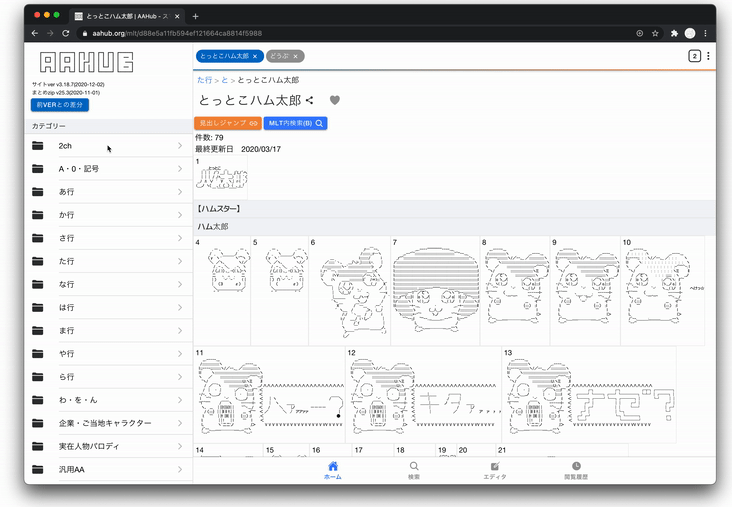Expand the は行 category chevron

180,307
